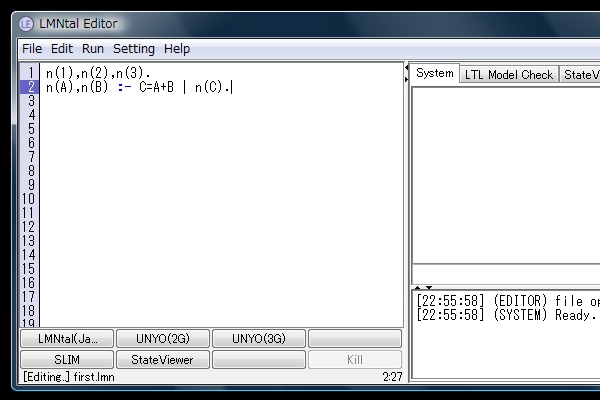The width and height of the screenshot is (600, 400).
Task: Click the down arrow on log splitter
Action: (x=429, y=288)
